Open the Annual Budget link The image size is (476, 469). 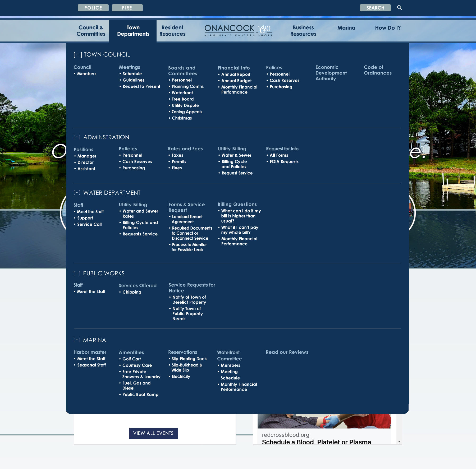click(236, 81)
